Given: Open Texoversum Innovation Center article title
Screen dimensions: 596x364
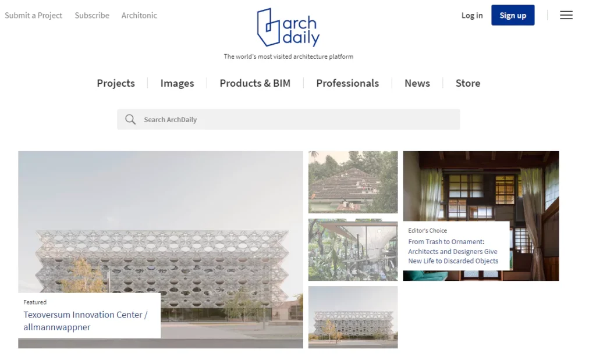Looking at the screenshot, I should 85,321.
